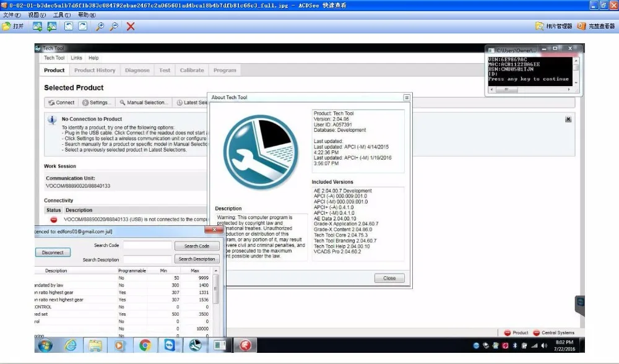Image resolution: width=619 pixels, height=364 pixels.
Task: Click the parameter list vertical scrollbar
Action: [215, 303]
